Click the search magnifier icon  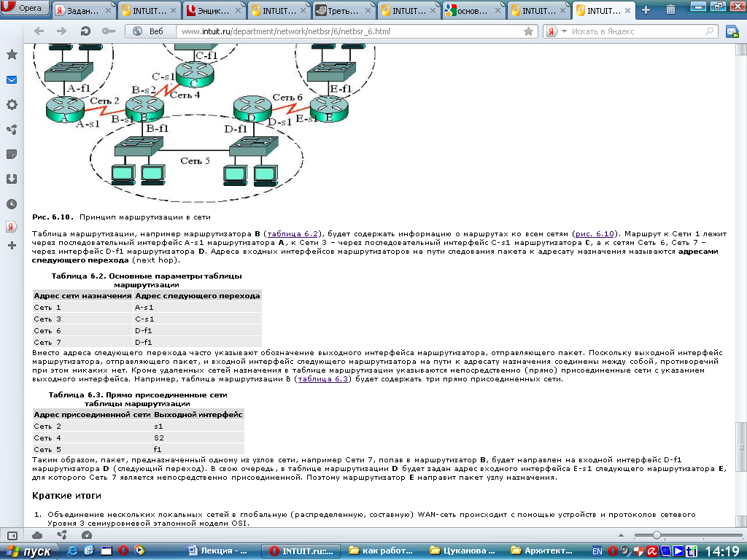click(709, 31)
